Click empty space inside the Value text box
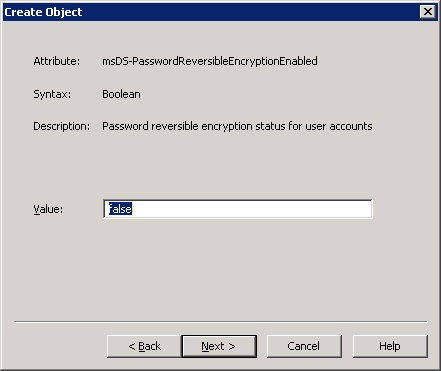Image resolution: width=441 pixels, height=371 pixels. click(x=250, y=209)
